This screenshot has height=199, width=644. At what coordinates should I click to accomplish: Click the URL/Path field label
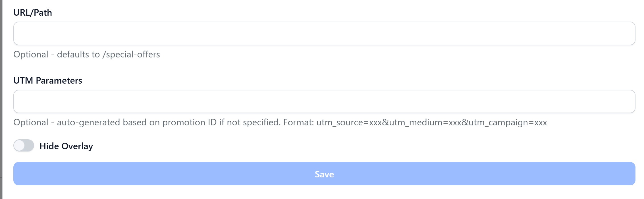pos(33,13)
